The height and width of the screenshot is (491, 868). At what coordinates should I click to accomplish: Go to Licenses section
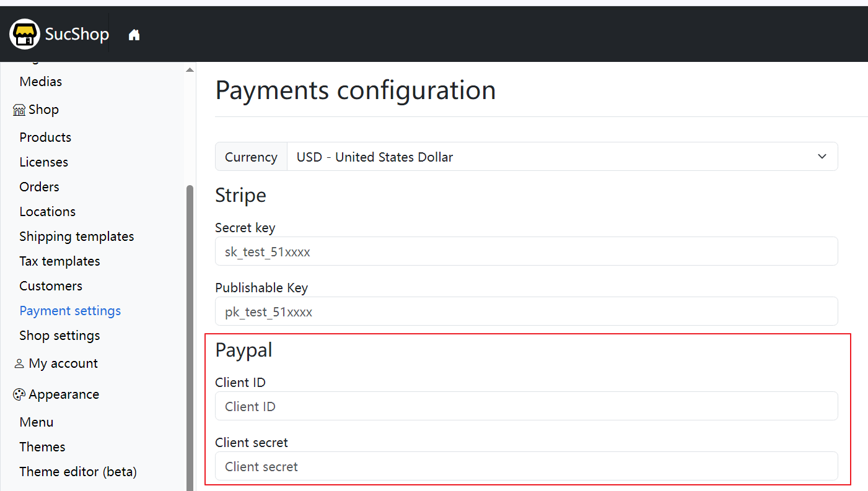pos(43,162)
